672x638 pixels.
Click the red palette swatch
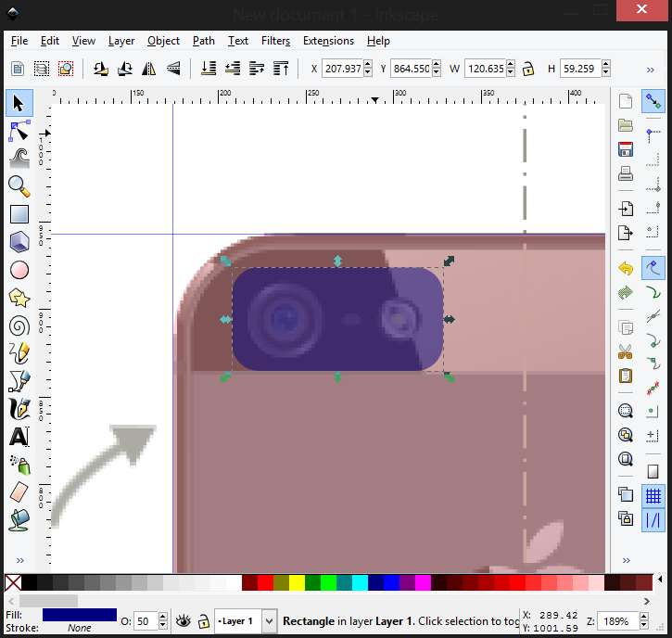click(265, 583)
